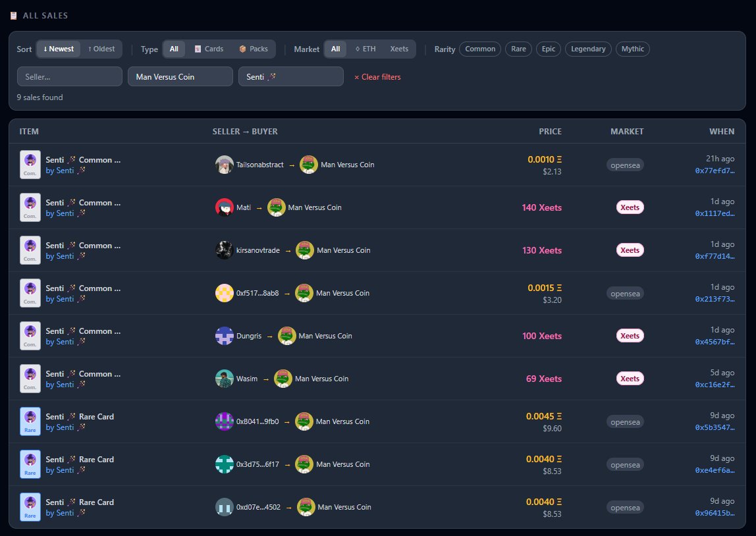The image size is (756, 536).
Task: Click buyer avatar in Dungris row
Action: 287,336
